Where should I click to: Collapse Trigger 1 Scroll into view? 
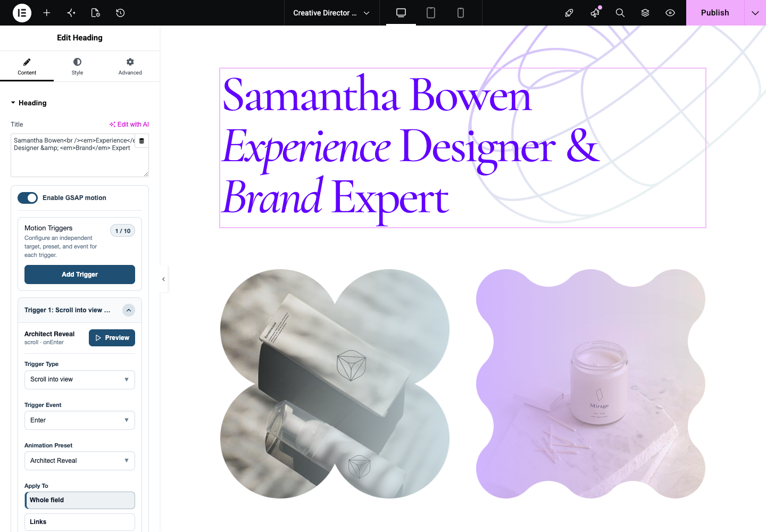point(129,310)
